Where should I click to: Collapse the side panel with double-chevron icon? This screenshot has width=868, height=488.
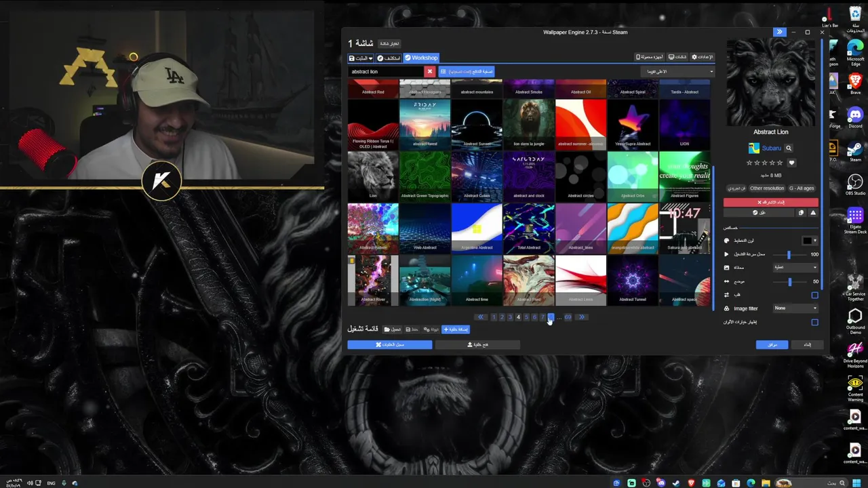779,32
